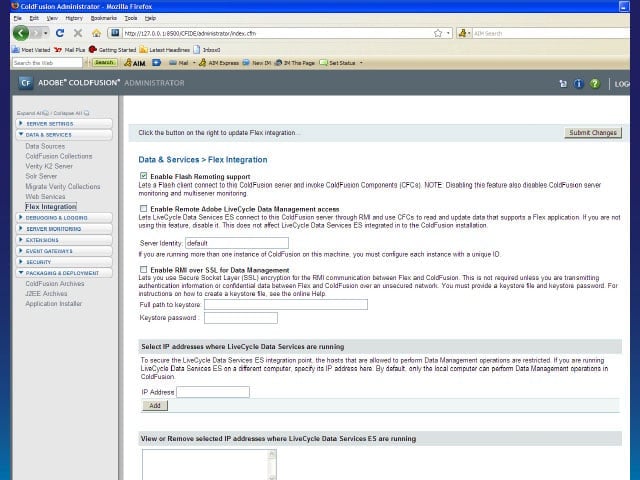Click the Server Identity text field
Viewport: 640px width, 480px height.
(x=237, y=243)
